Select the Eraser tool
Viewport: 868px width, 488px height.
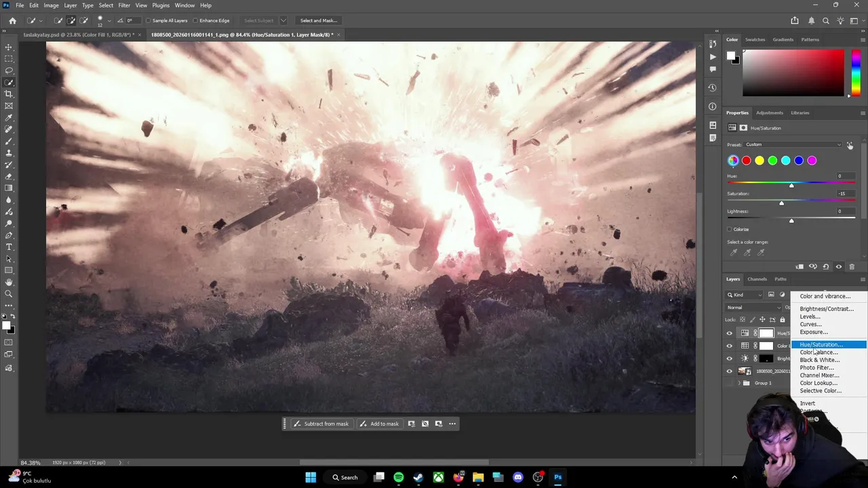pos(9,177)
